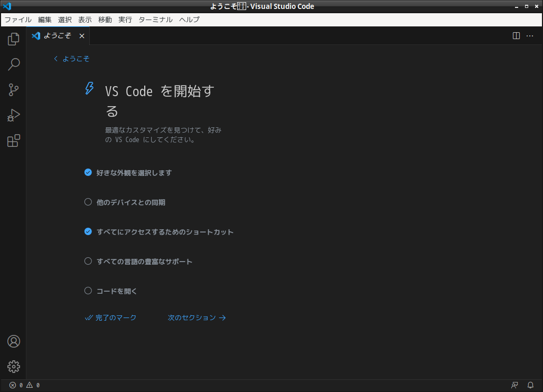The image size is (543, 392).
Task: Expand the 他のデバイスとの同期 step
Action: (x=131, y=202)
